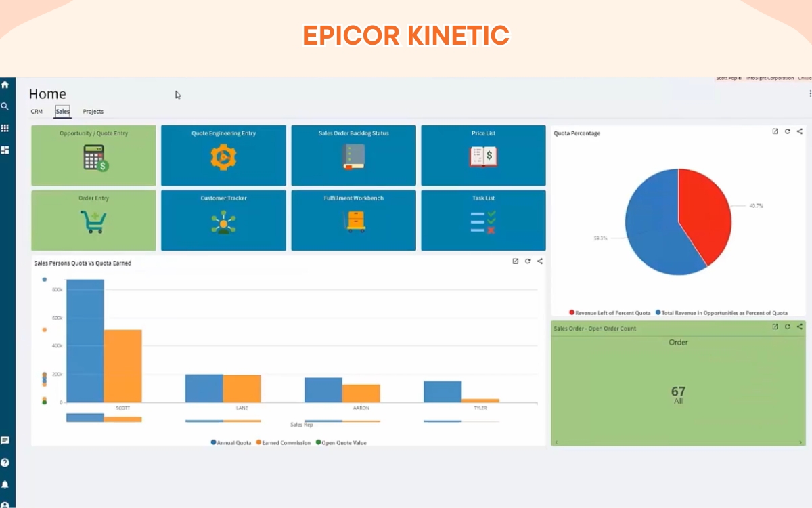The image size is (812, 508).
Task: Open the shopping cart icon for Order Entry
Action: 93,222
